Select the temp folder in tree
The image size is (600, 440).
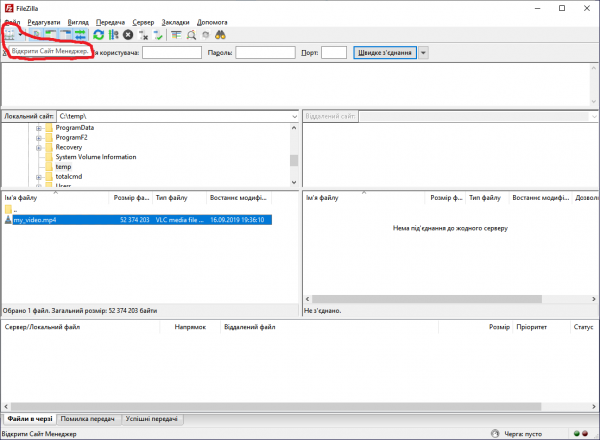point(63,166)
